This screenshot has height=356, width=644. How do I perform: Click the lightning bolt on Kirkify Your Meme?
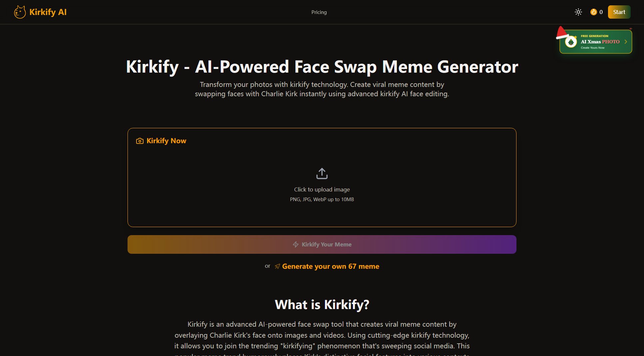point(295,244)
